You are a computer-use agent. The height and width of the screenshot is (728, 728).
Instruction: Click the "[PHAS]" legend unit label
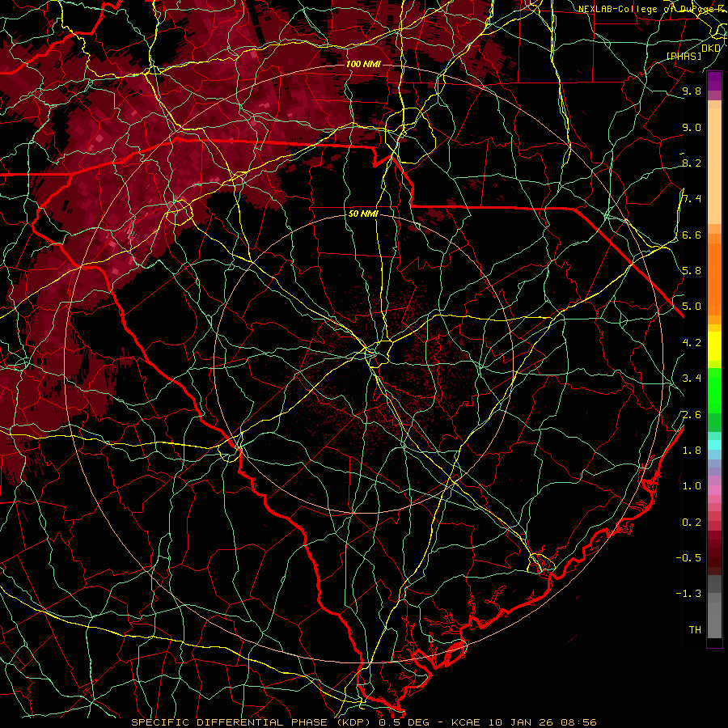pos(684,56)
